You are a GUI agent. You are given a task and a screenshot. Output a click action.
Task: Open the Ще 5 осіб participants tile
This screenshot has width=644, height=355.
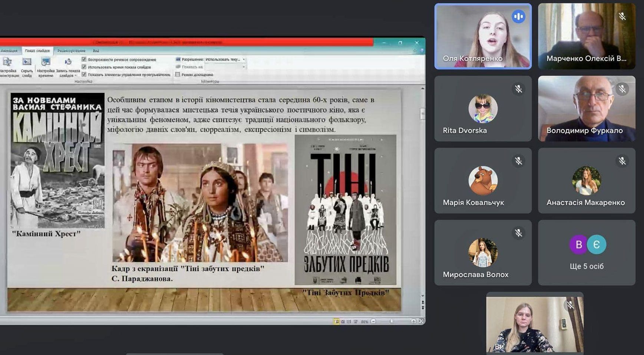(x=587, y=253)
